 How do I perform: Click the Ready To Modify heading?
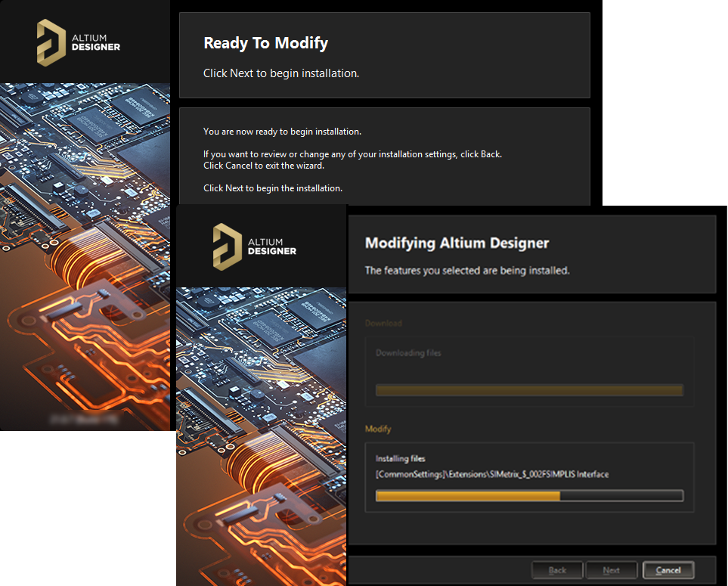click(x=265, y=43)
